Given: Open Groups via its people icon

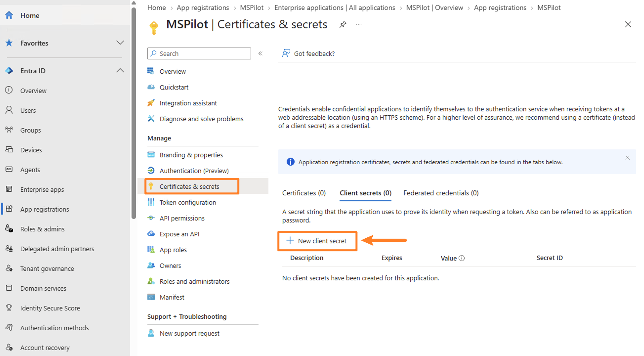Looking at the screenshot, I should [x=9, y=130].
